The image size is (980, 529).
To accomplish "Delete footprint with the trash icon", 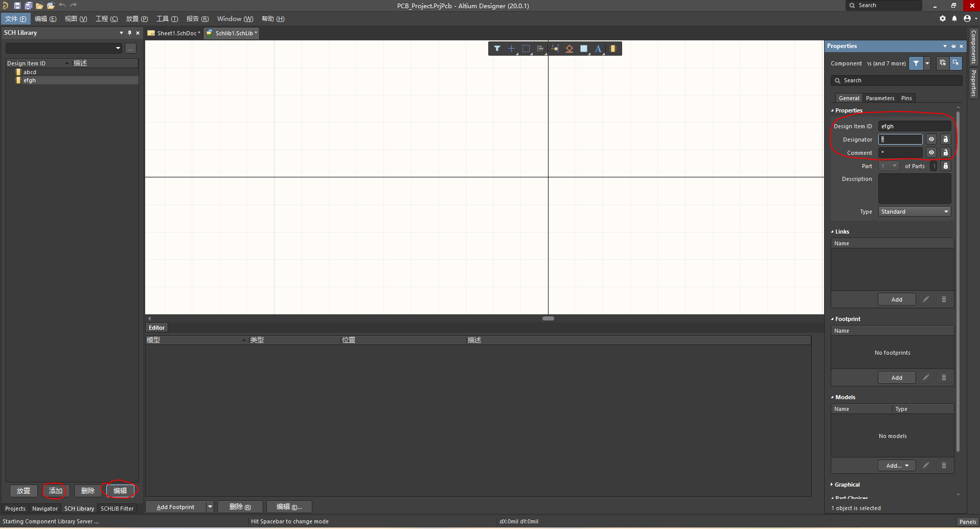I will (944, 378).
